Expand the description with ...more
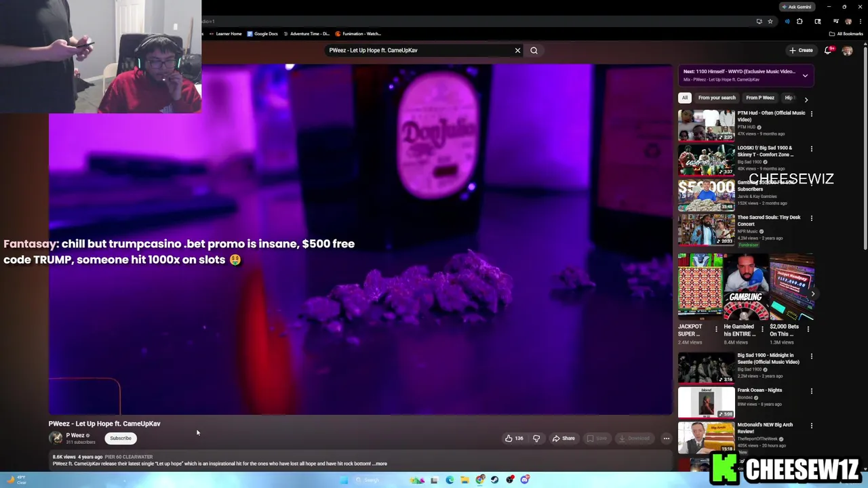The height and width of the screenshot is (488, 868). pos(380,464)
